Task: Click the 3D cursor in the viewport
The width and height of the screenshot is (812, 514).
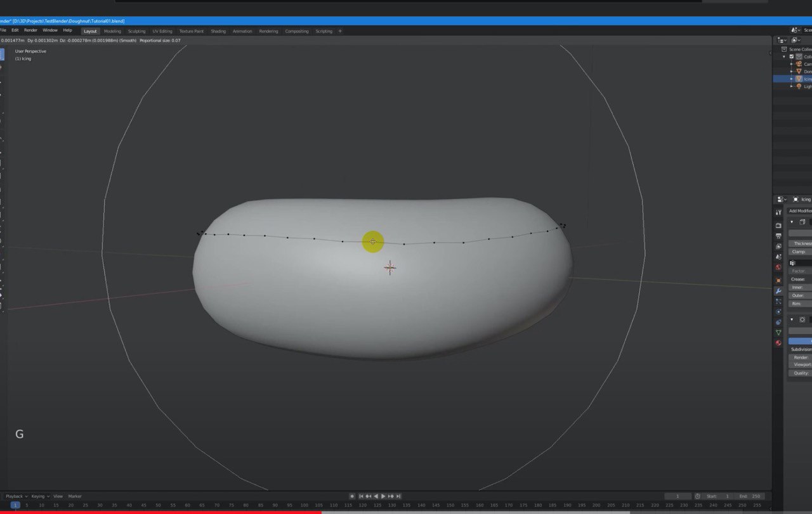Action: [390, 267]
